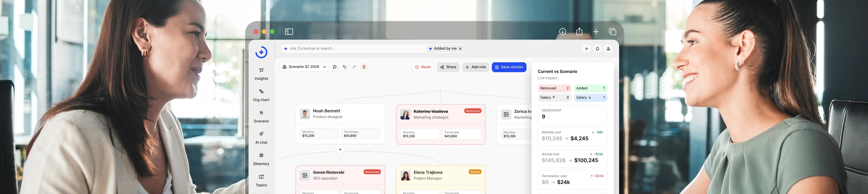Image resolution: width=868 pixels, height=194 pixels.
Task: Click the Termination cost $24k value
Action: click(563, 182)
